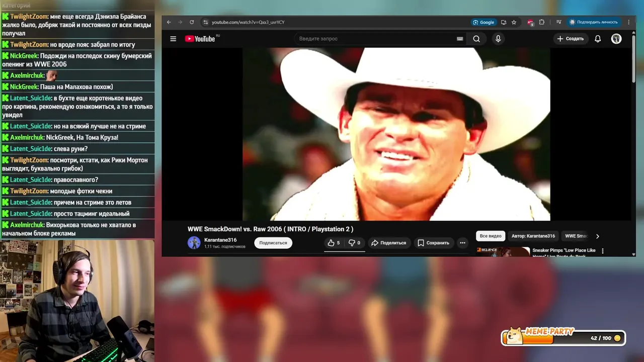Click the Meme Party progress bar widget

pos(563,337)
